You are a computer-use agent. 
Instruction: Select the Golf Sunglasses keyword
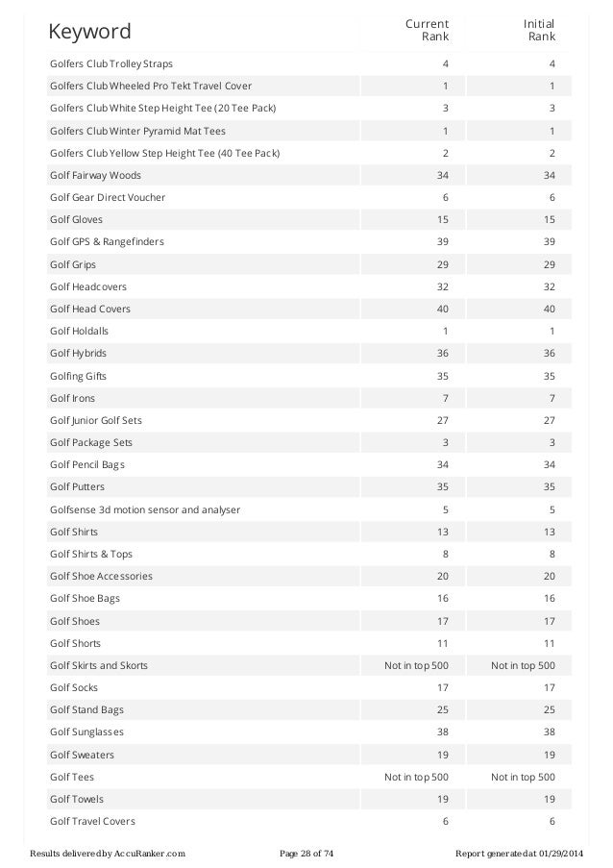(86, 732)
